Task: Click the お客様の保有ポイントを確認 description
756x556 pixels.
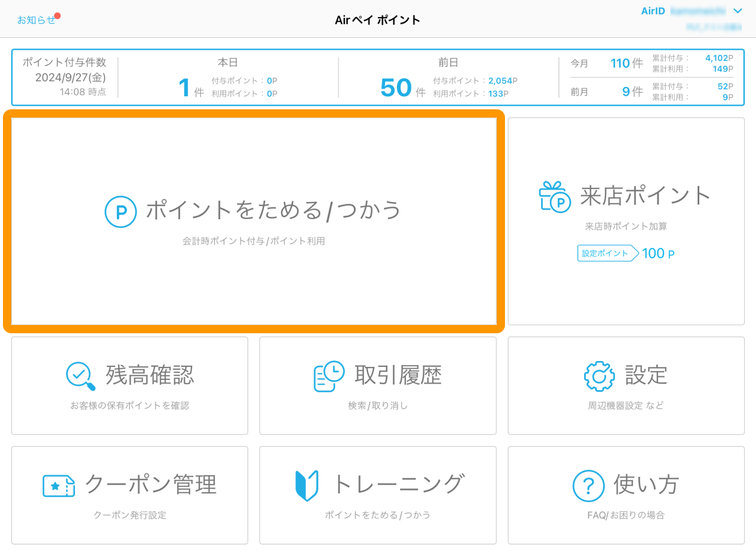Action: [x=130, y=405]
